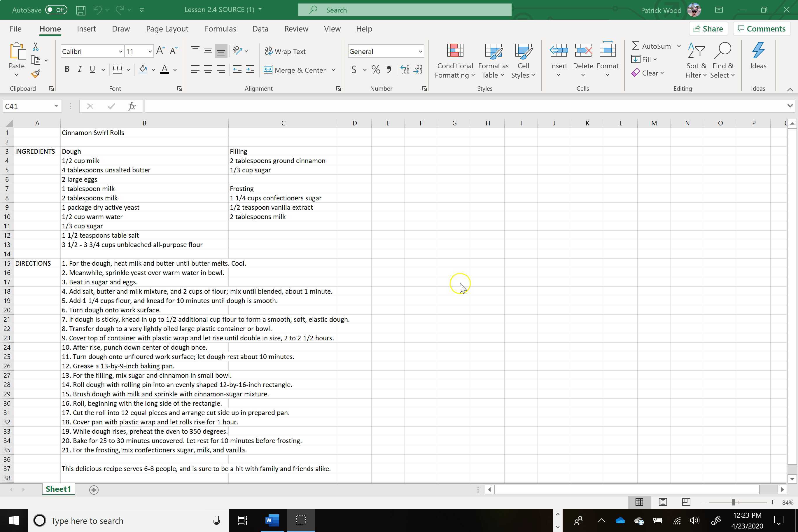Click the Increase Font Size icon
Image resolution: width=798 pixels, height=532 pixels.
pos(160,51)
